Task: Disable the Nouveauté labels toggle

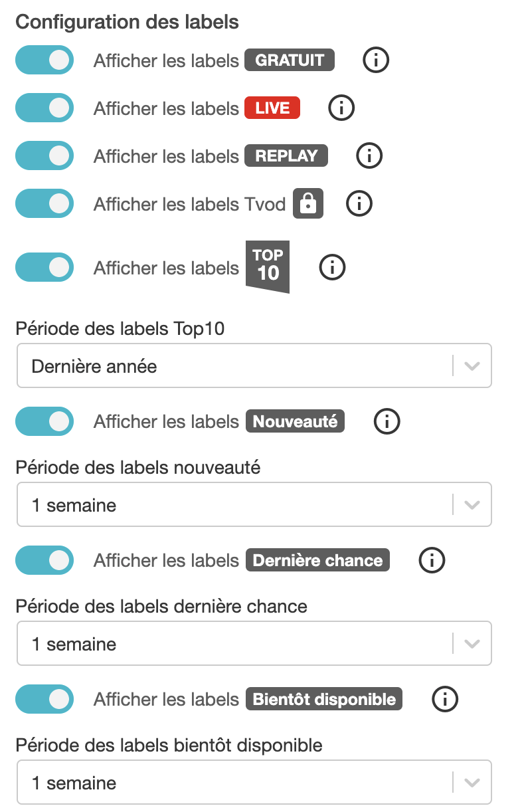Action: click(x=44, y=421)
